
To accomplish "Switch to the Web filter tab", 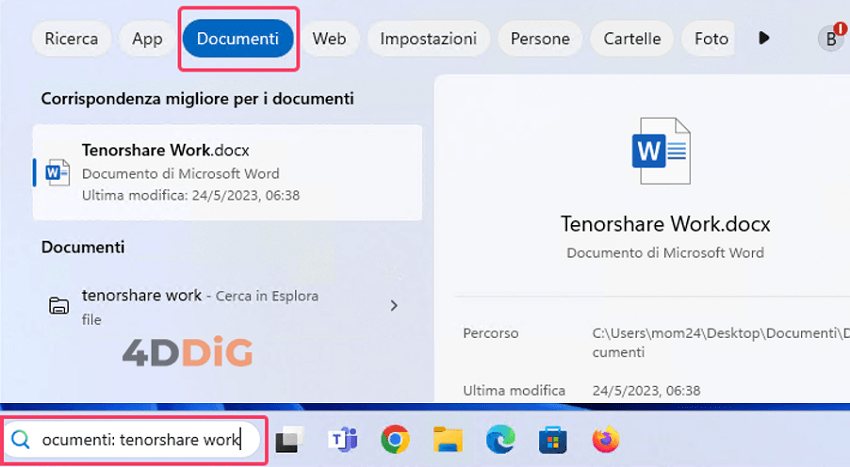I will coord(329,39).
